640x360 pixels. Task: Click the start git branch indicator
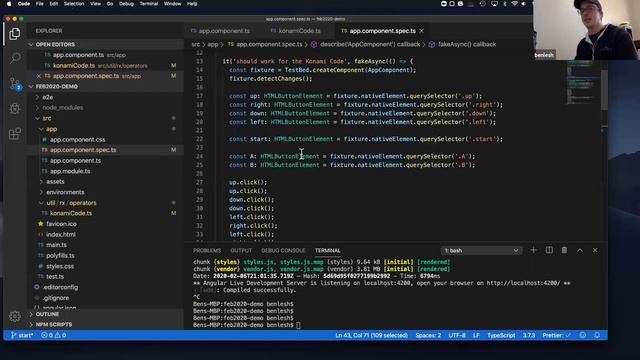[22, 335]
